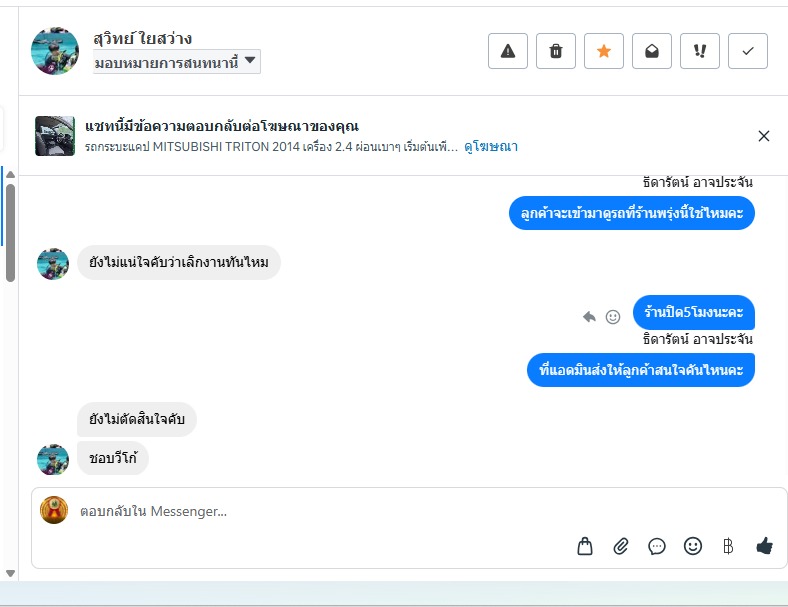Reply to the ร้านปิด5โมงนะคะ message

coord(590,317)
